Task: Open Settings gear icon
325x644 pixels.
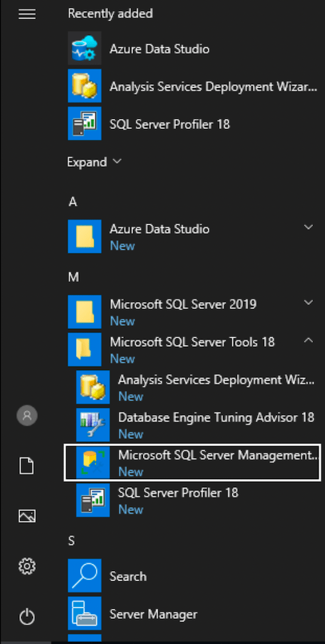Action: [27, 567]
